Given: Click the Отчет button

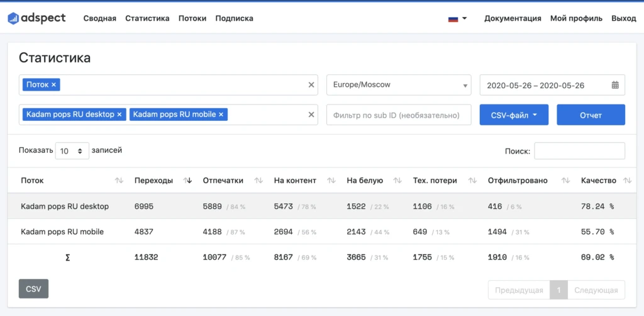Looking at the screenshot, I should [591, 115].
